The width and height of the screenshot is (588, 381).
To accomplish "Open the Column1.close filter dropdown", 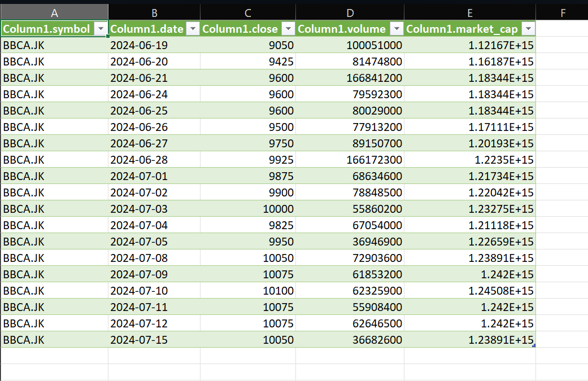I will (288, 28).
